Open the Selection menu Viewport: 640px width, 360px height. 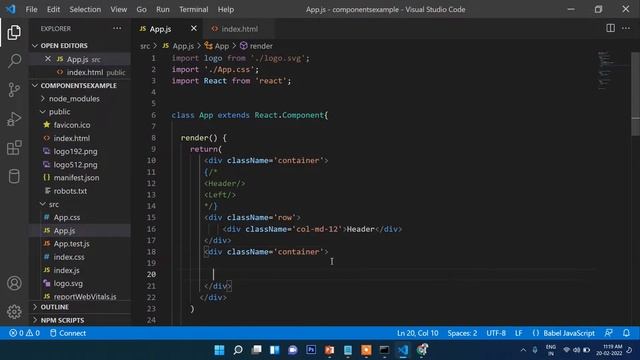pos(85,9)
